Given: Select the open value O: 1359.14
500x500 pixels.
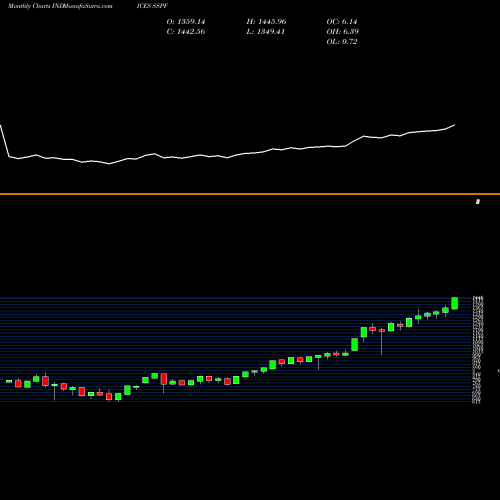Looking at the screenshot, I should [x=186, y=22].
